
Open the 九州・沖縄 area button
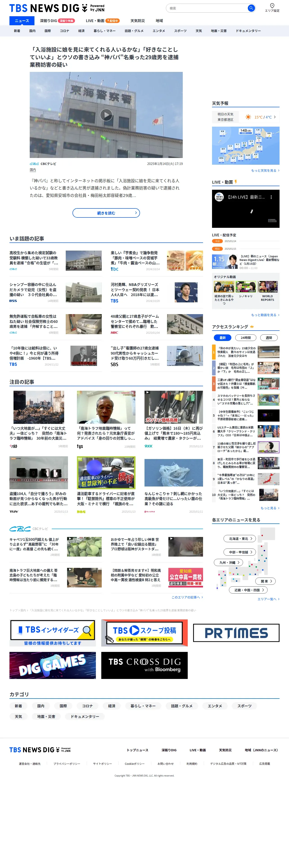(x=228, y=562)
